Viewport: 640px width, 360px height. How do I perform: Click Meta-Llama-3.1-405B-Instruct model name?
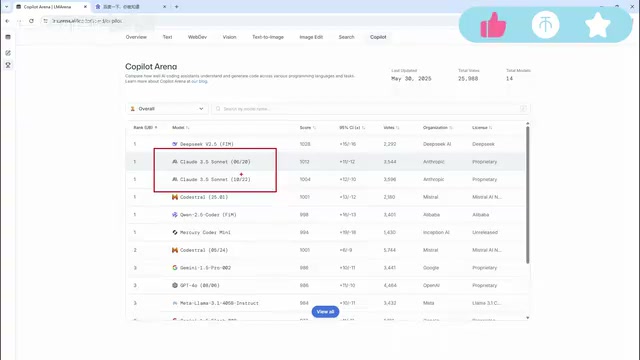219,303
